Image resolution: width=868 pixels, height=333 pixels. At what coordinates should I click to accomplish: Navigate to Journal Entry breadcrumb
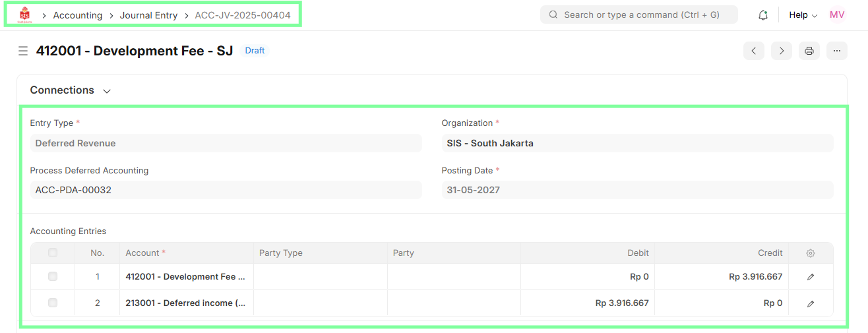pos(148,15)
